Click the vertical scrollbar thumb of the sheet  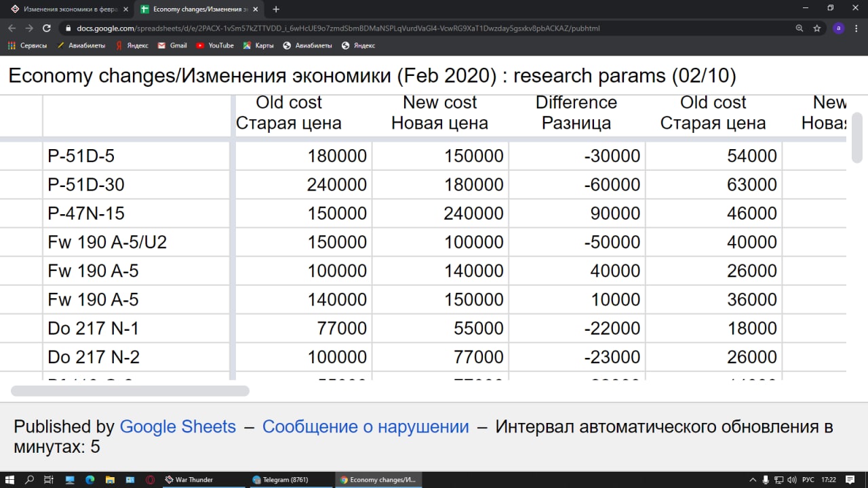pyautogui.click(x=857, y=138)
